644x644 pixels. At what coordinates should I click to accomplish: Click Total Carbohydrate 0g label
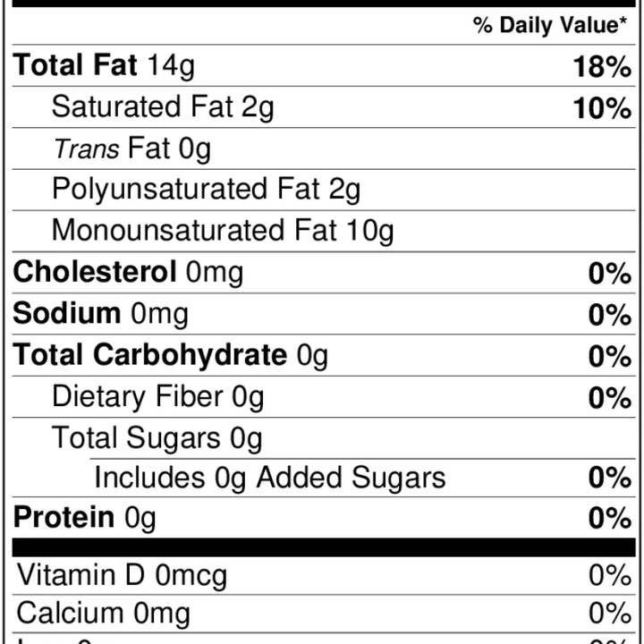(171, 355)
